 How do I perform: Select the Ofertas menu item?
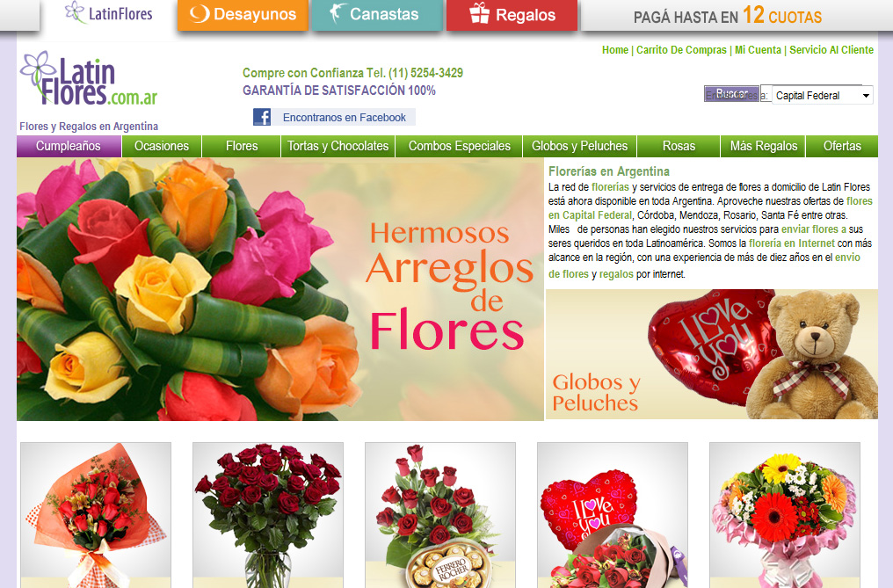pos(842,146)
